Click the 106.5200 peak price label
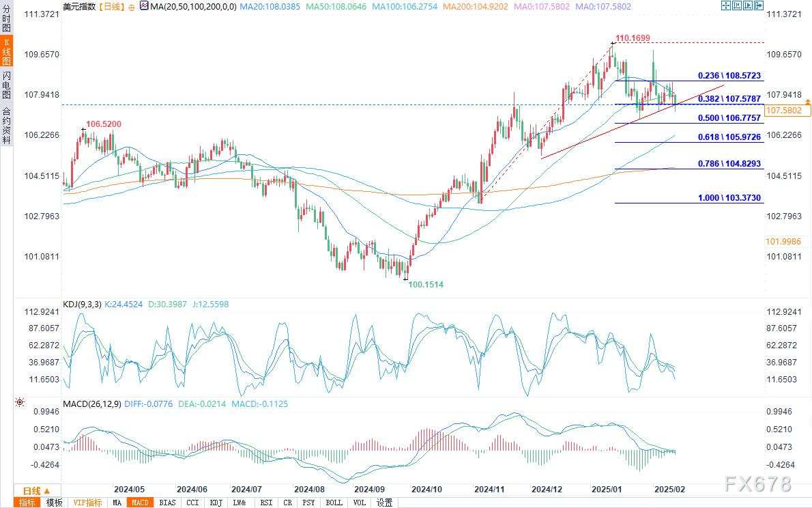812x508 pixels. [x=104, y=124]
